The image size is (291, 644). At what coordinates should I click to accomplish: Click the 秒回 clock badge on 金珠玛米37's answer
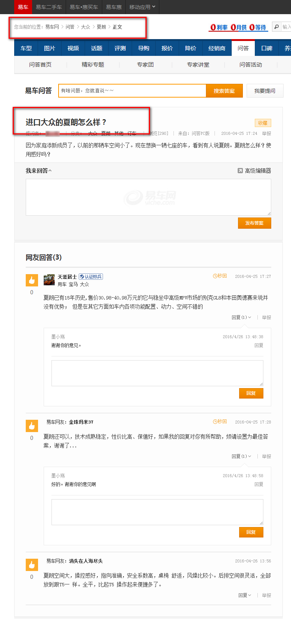(x=220, y=422)
